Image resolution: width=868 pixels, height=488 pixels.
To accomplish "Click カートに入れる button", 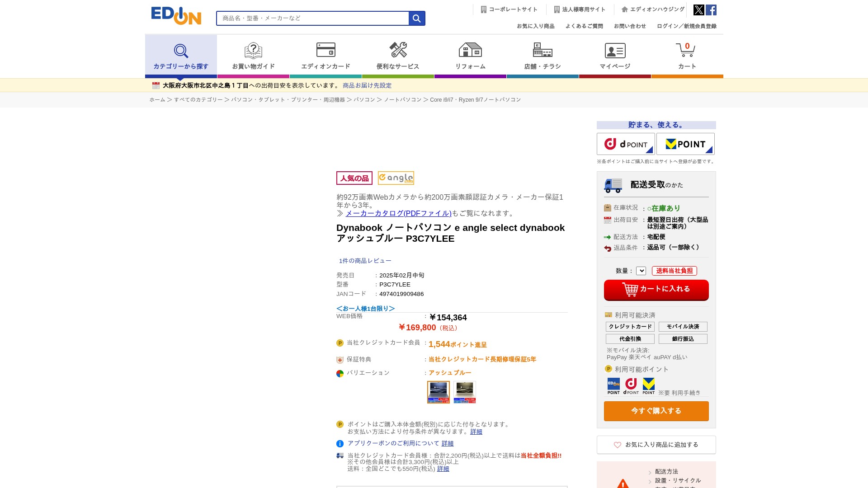I will 656,290.
